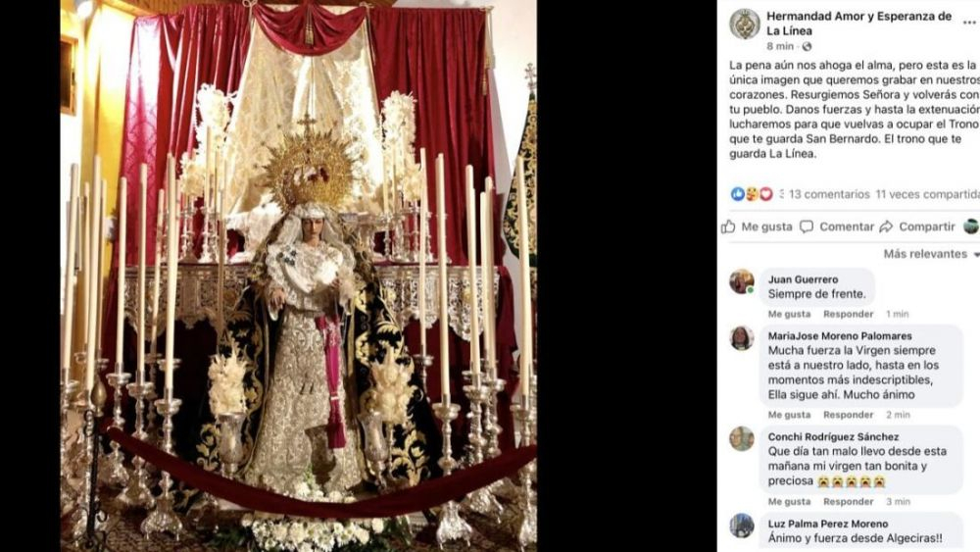Screen dimensions: 980x552
Task: Click the Comentar speech bubble icon
Action: click(807, 226)
